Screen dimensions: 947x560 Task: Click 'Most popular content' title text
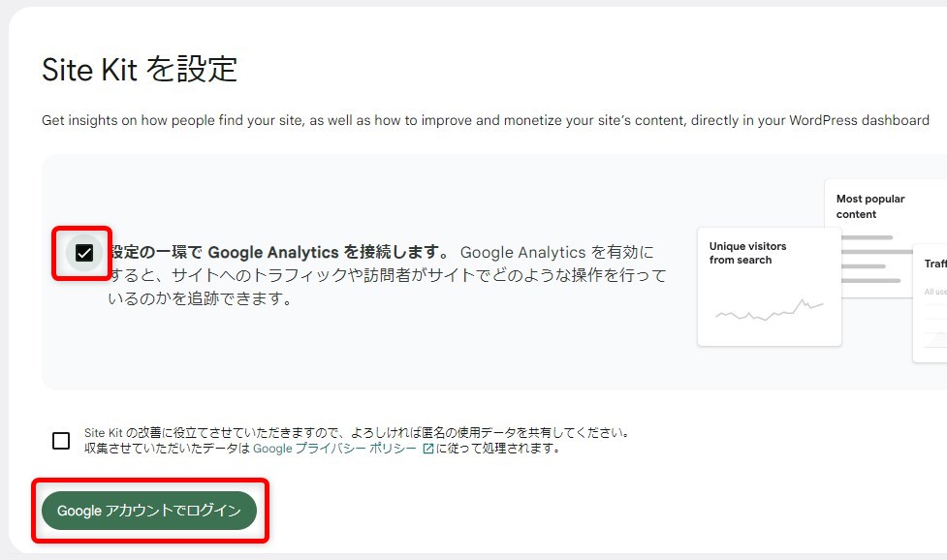(x=870, y=206)
